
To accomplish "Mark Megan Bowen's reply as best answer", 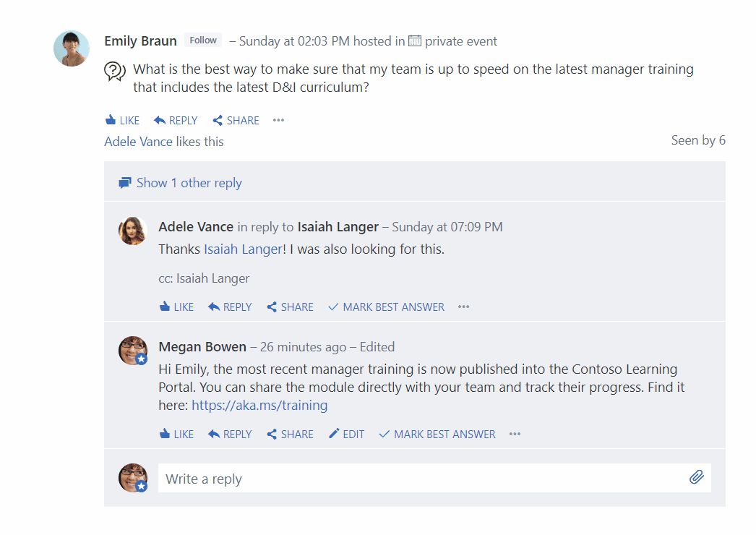I will (x=437, y=434).
